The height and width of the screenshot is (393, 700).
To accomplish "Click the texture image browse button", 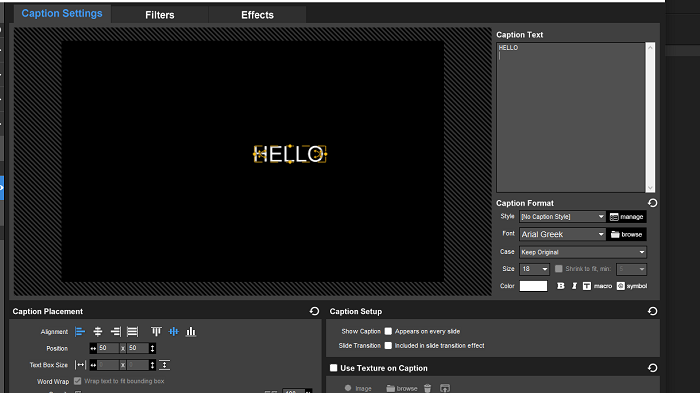I will pos(402,388).
